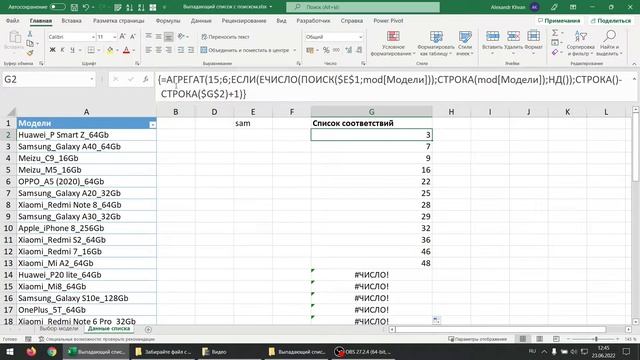Image resolution: width=640 pixels, height=360 pixels.
Task: Click the insert function fx icon
Action: click(145, 79)
